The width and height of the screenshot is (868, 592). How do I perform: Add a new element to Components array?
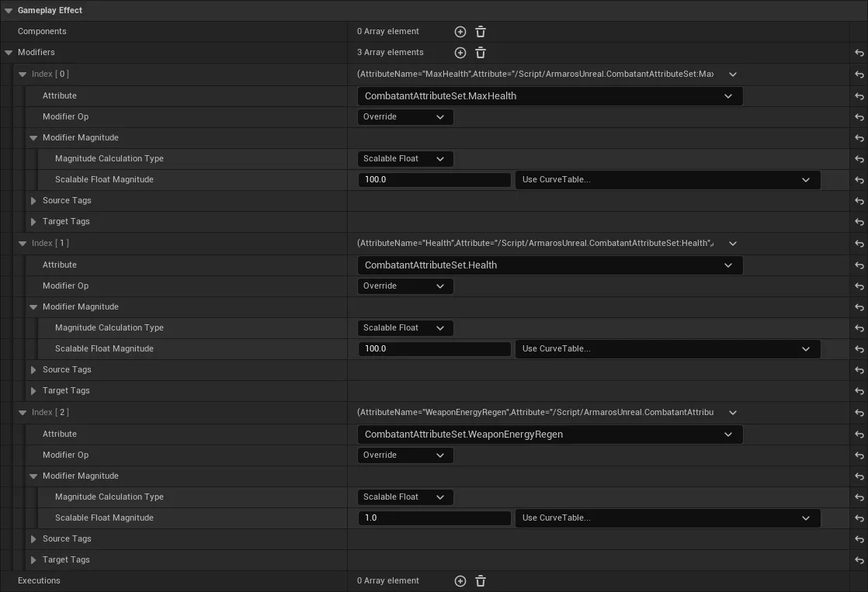(460, 31)
